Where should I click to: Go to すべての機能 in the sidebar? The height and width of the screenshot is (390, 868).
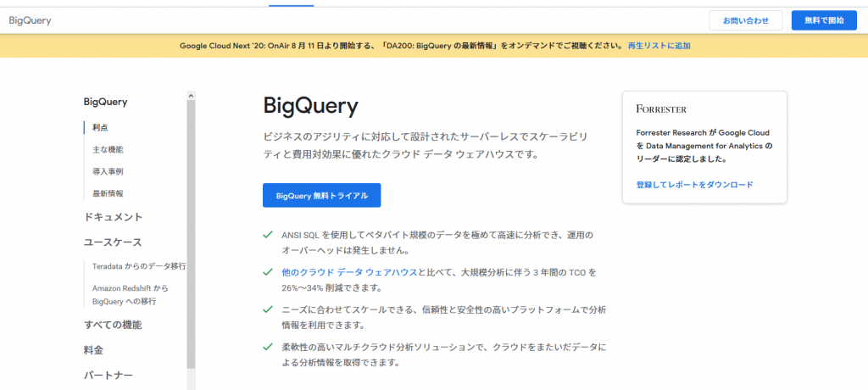point(113,325)
